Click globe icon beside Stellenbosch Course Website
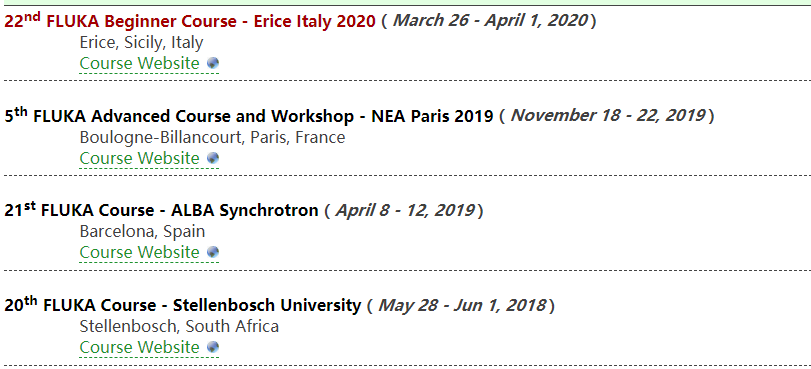This screenshot has width=811, height=369. 213,347
